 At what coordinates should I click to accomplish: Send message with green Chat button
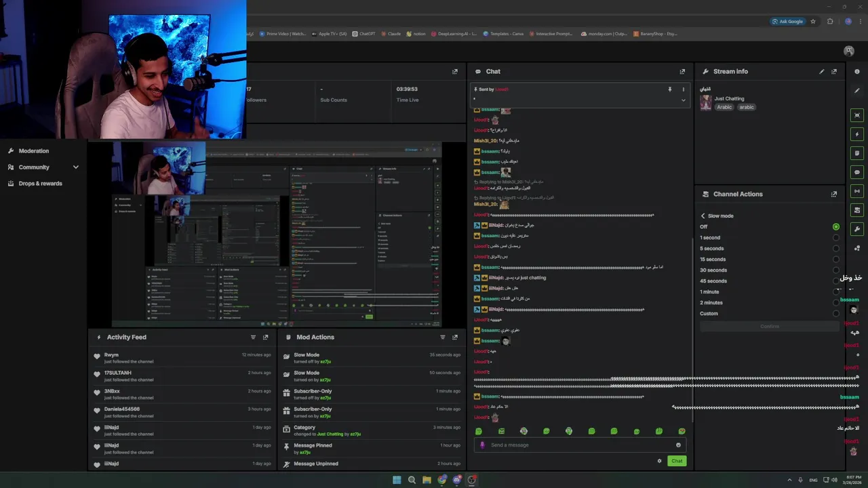pyautogui.click(x=677, y=461)
